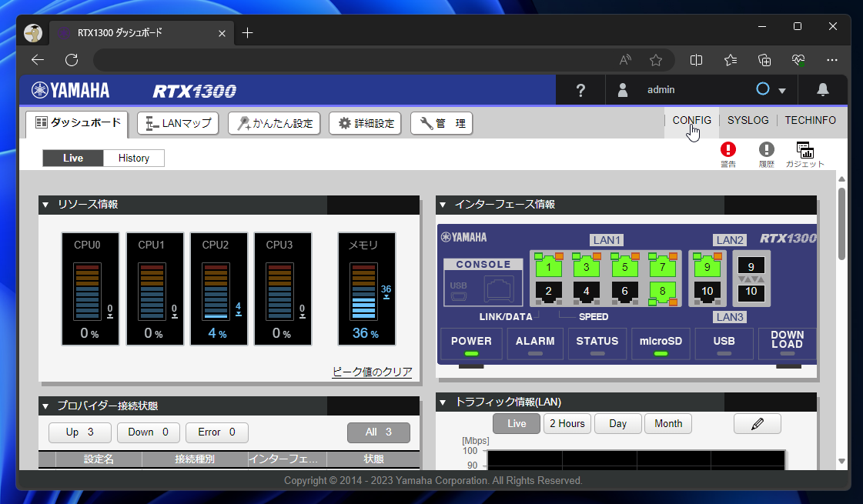Collapse the リソース情報 section

45,205
